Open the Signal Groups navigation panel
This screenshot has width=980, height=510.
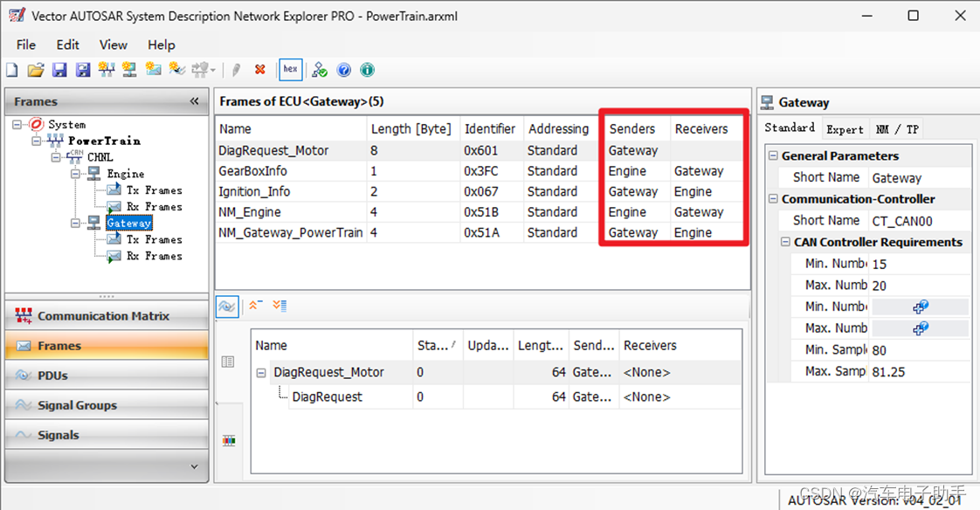(x=107, y=405)
